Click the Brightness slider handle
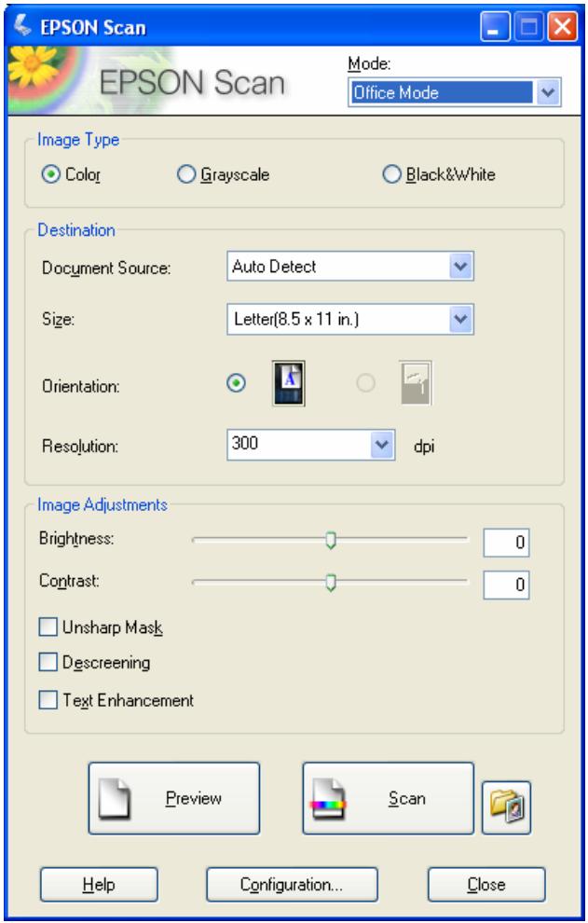This screenshot has width=588, height=923. tap(330, 538)
